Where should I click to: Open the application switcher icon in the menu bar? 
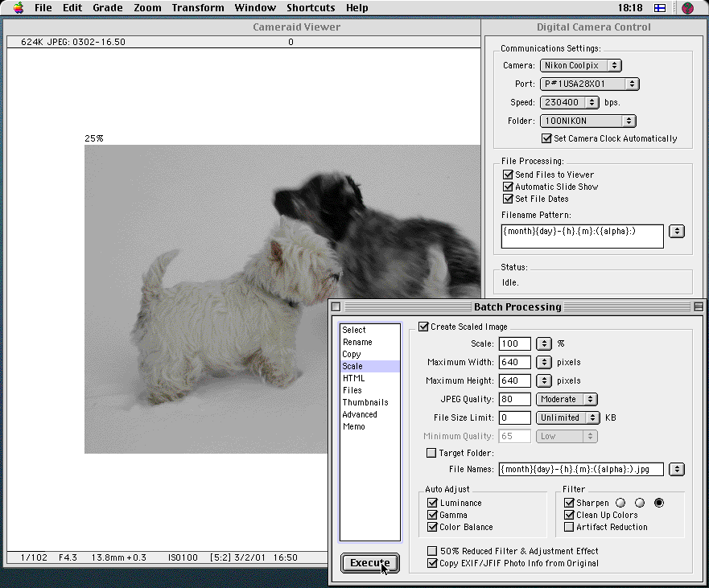coord(687,8)
